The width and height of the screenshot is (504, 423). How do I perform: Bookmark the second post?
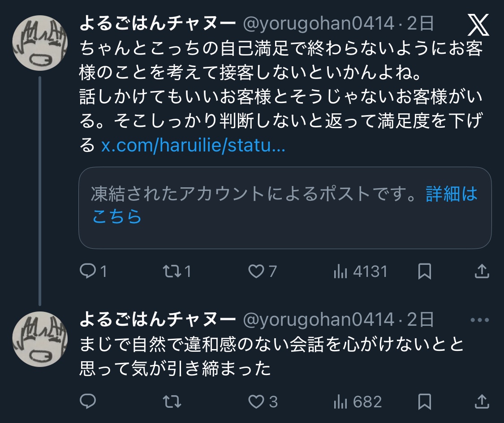424,401
